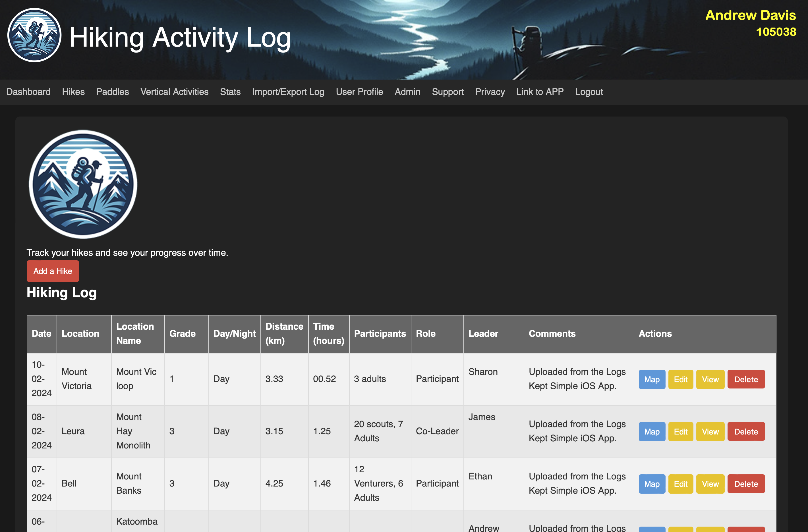Screen dimensions: 808x532
Task: Delete the Mount Victoria hike row
Action: click(x=745, y=379)
